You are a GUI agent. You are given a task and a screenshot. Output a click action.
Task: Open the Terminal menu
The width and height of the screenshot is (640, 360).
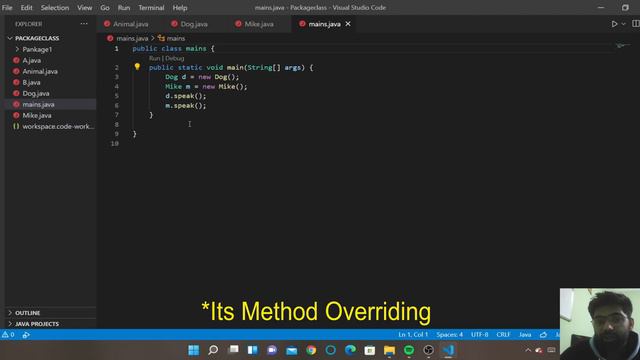pos(151,8)
